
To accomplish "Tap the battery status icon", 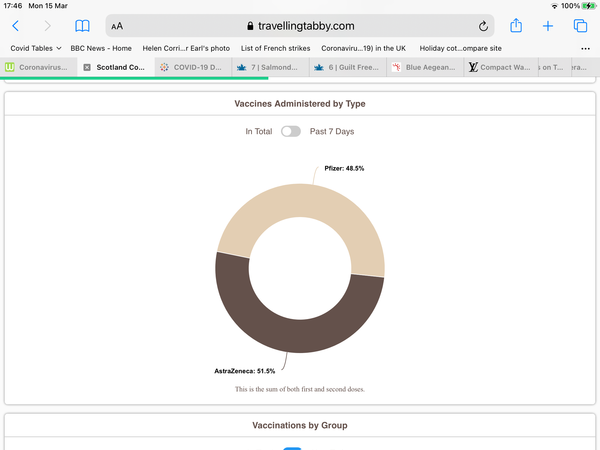I will tap(589, 6).
